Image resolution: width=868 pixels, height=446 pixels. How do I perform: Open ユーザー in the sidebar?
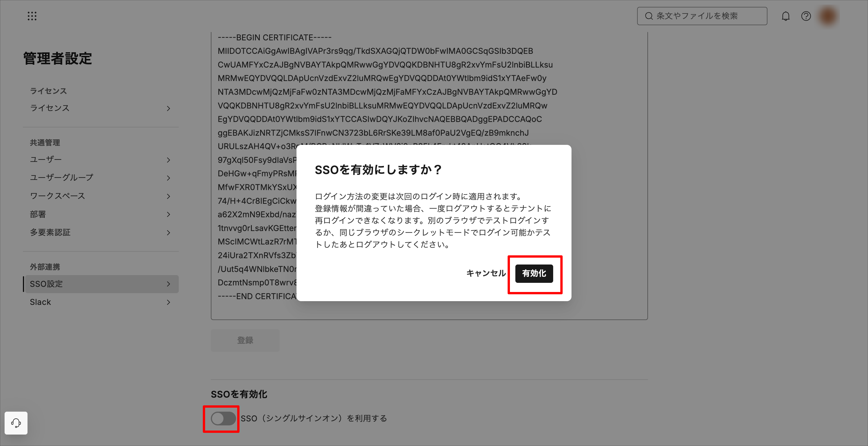[x=101, y=159]
